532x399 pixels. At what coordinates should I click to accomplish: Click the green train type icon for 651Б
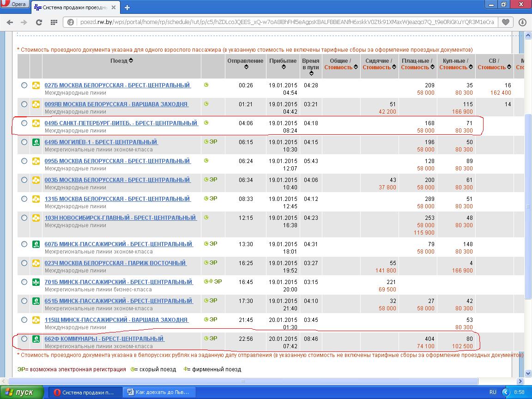[x=36, y=301]
